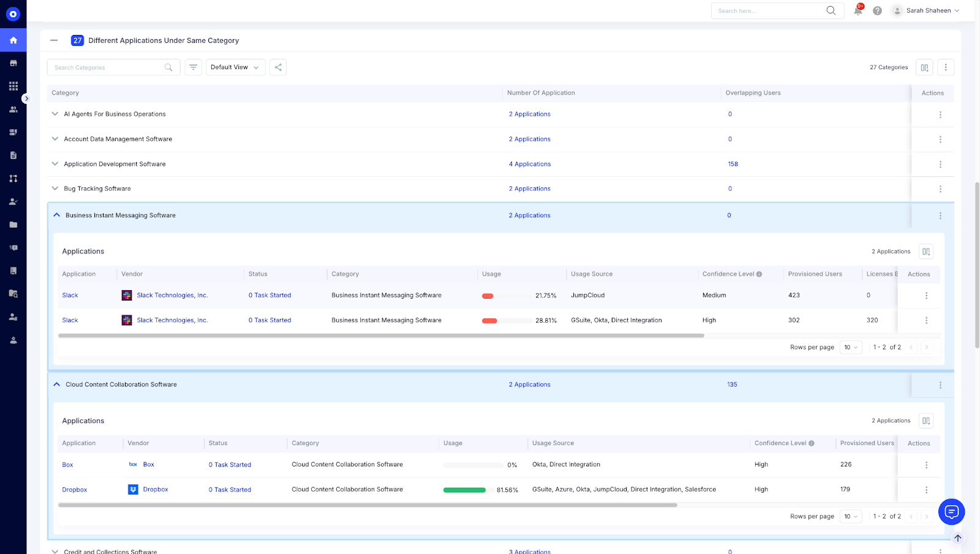Expand Application Development Software row
The image size is (980, 554).
(x=55, y=164)
